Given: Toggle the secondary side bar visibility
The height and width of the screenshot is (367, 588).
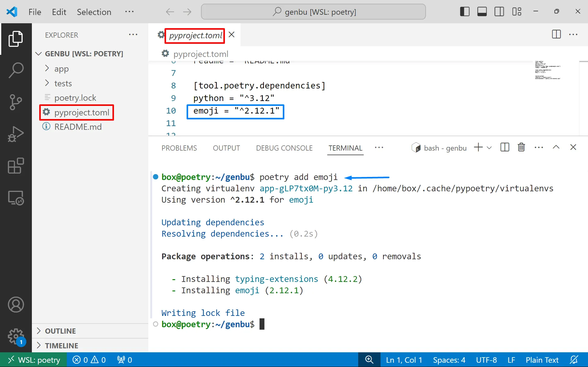Looking at the screenshot, I should [x=499, y=12].
